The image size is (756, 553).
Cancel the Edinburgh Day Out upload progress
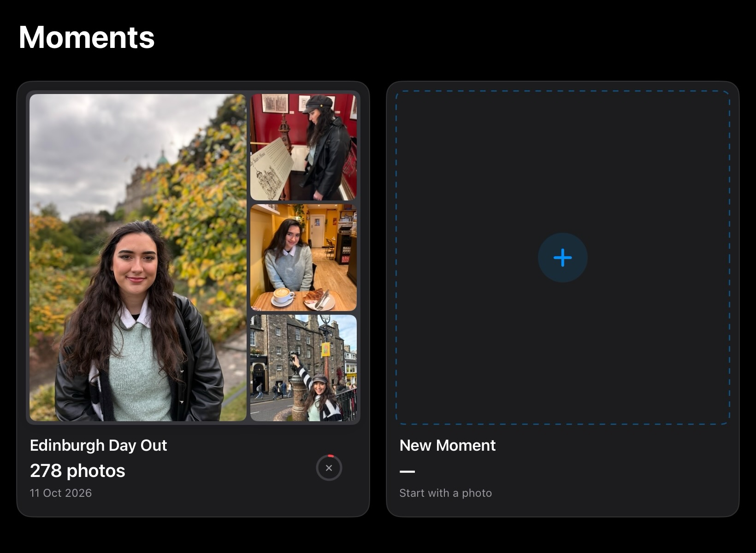tap(329, 468)
